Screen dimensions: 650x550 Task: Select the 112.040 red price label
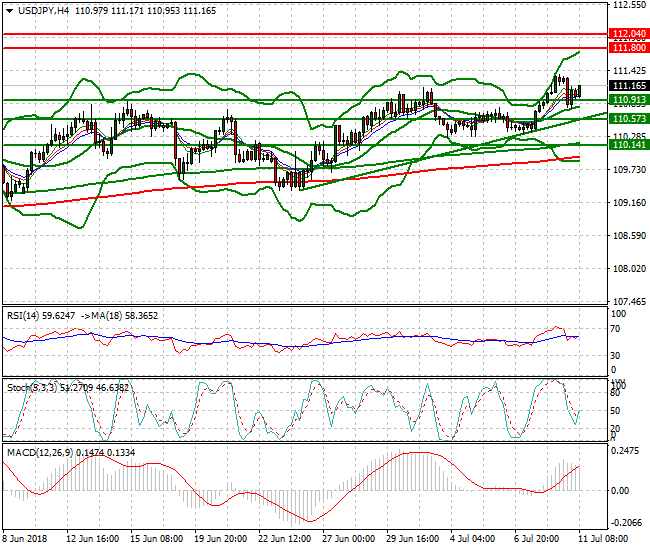pos(628,33)
